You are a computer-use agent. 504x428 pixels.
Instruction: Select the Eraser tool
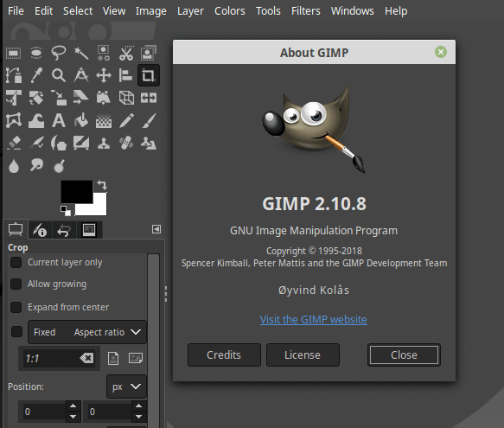point(14,143)
